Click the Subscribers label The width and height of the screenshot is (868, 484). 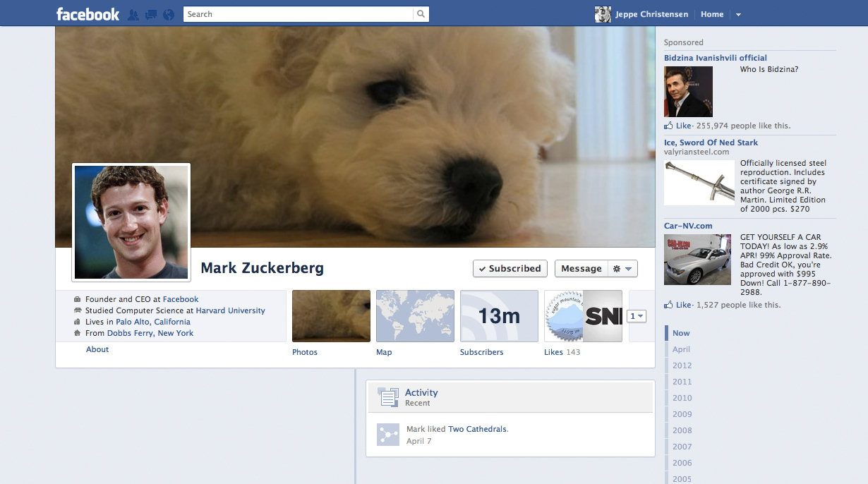(x=482, y=352)
